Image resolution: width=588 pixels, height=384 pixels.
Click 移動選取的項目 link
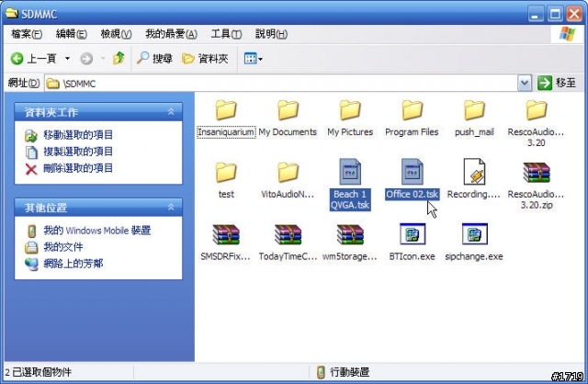[77, 135]
